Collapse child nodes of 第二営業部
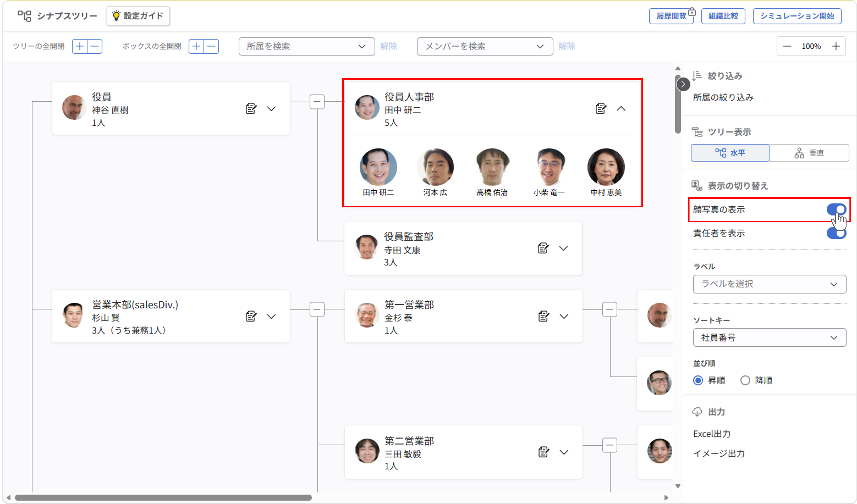This screenshot has height=504, width=857. pyautogui.click(x=609, y=445)
